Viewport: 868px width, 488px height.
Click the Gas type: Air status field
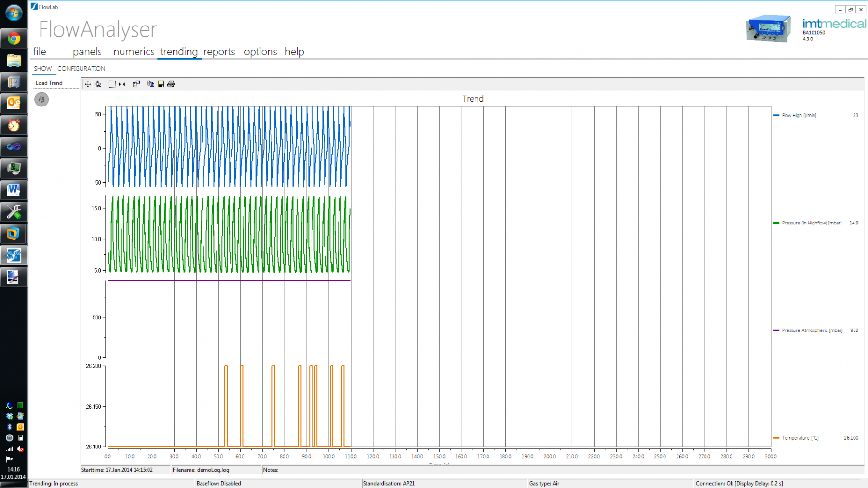pyautogui.click(x=544, y=483)
